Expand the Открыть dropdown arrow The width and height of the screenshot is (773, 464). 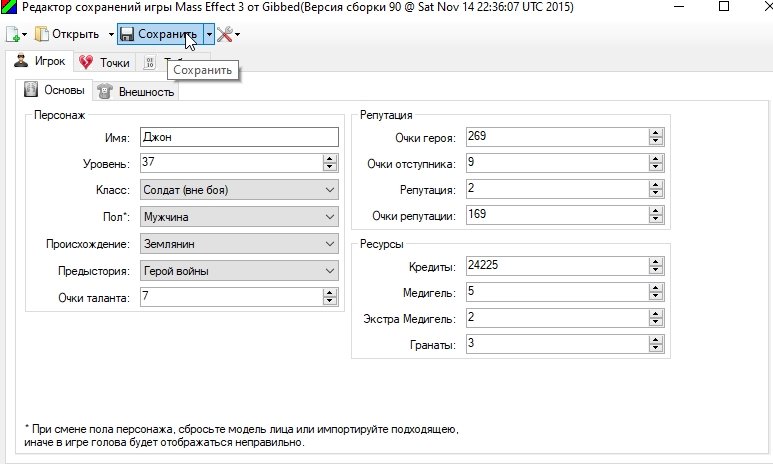pos(111,34)
